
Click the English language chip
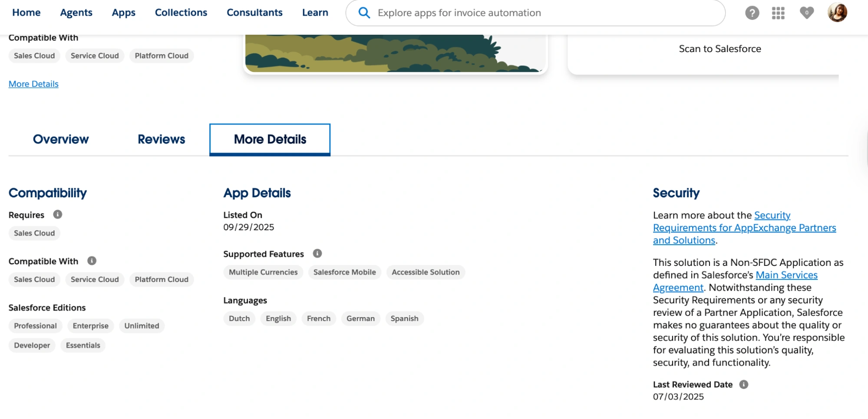pyautogui.click(x=278, y=318)
